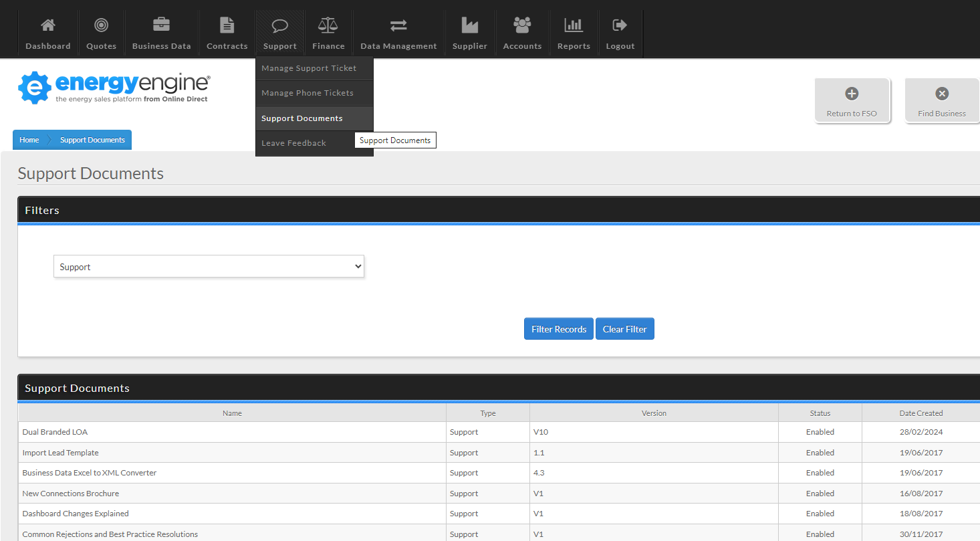
Task: Open the Dashboard home icon
Action: click(x=47, y=25)
